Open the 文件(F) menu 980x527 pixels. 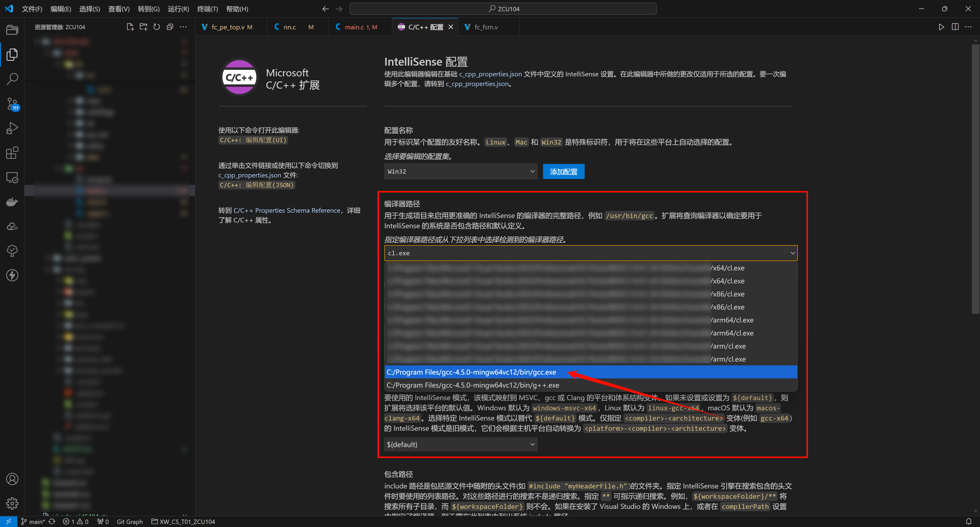tap(32, 9)
